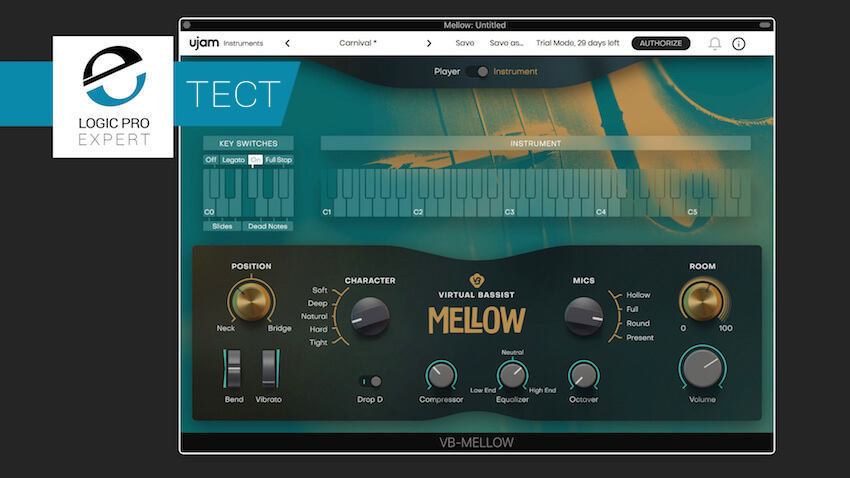The height and width of the screenshot is (478, 850).
Task: Click the Bend wheel
Action: 233,369
